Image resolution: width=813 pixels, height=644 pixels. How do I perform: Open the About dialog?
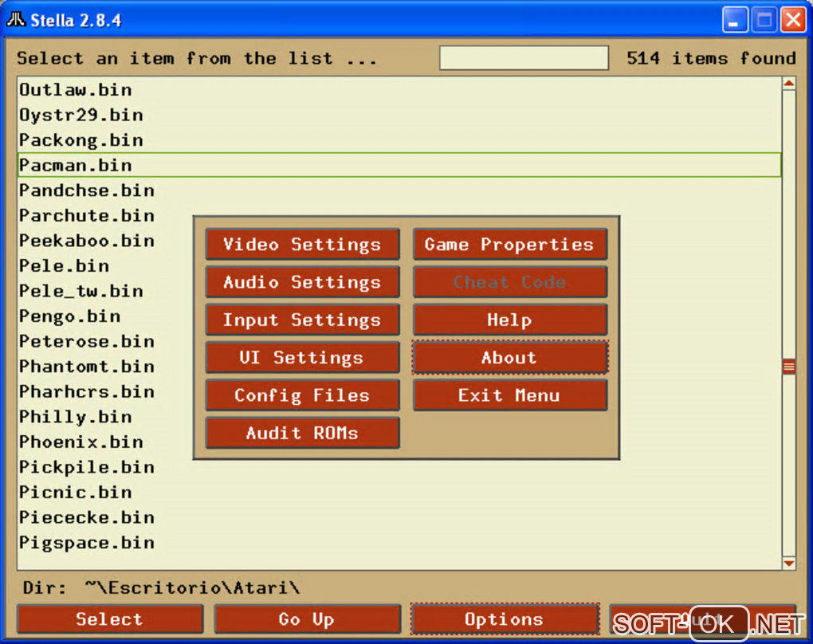[509, 358]
